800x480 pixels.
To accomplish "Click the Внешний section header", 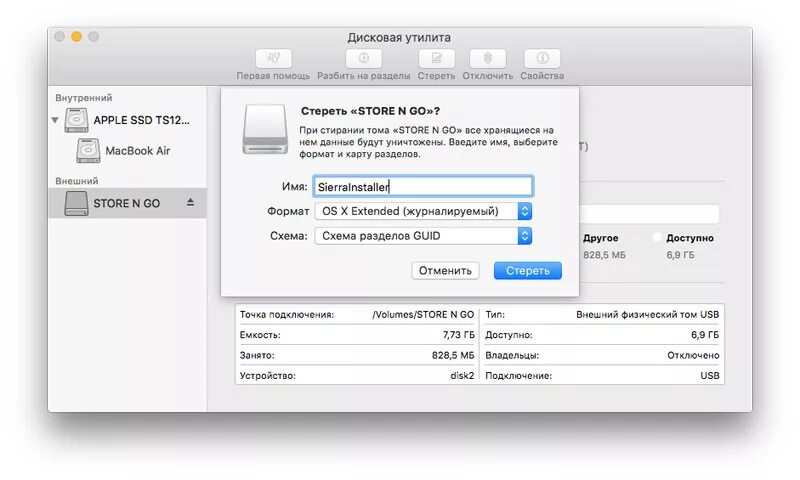I will click(x=77, y=181).
